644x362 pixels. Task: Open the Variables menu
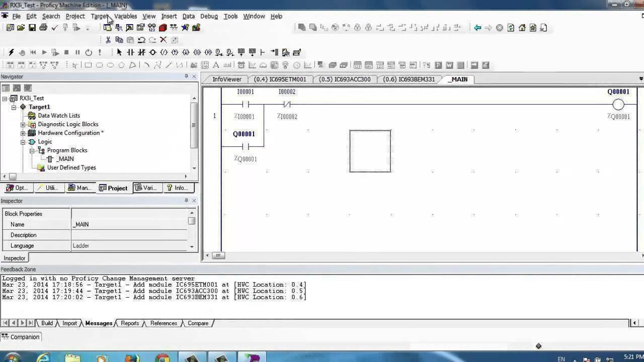(x=125, y=16)
